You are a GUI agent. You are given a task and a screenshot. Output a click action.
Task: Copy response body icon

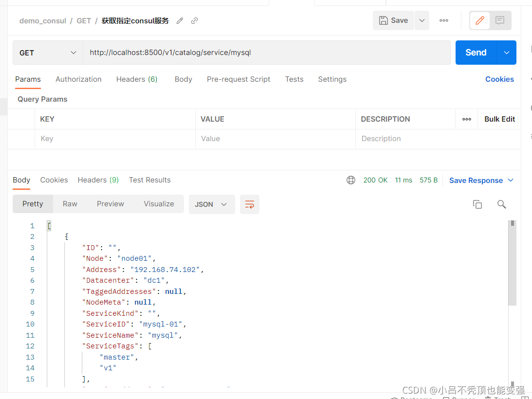[477, 204]
